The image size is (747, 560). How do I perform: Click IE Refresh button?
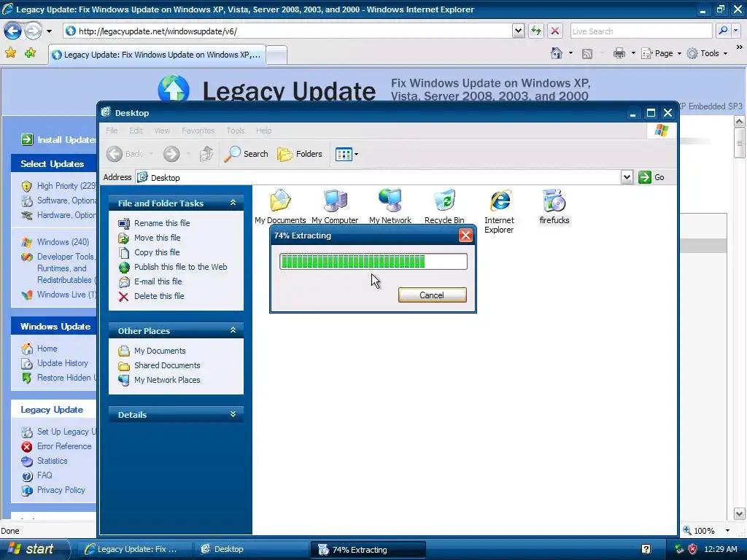tap(536, 31)
